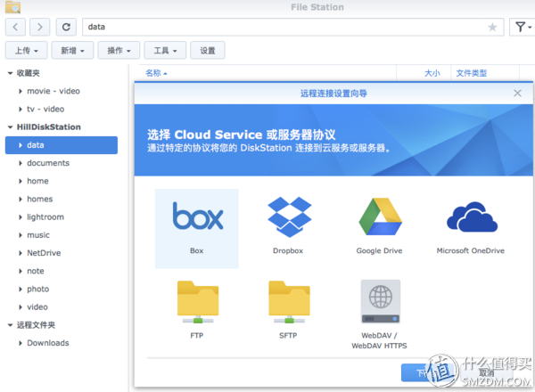Add data folder to favorites with star
Screen dimensions: 535x392
point(492,27)
